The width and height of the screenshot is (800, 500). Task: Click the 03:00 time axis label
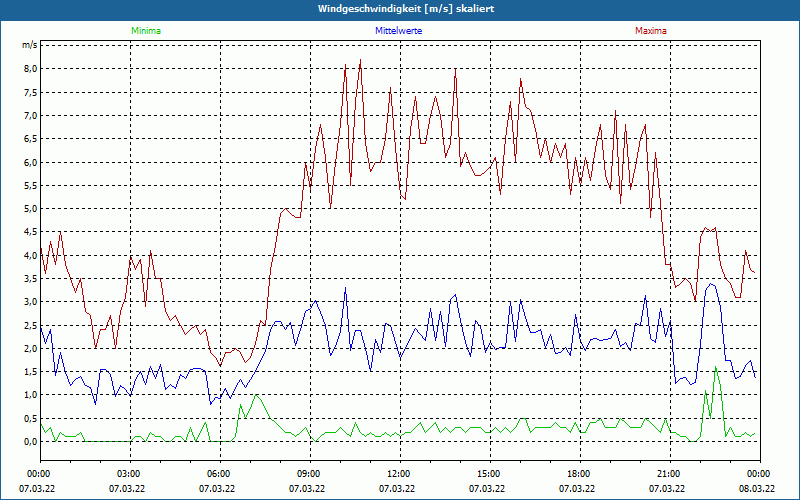tap(128, 473)
